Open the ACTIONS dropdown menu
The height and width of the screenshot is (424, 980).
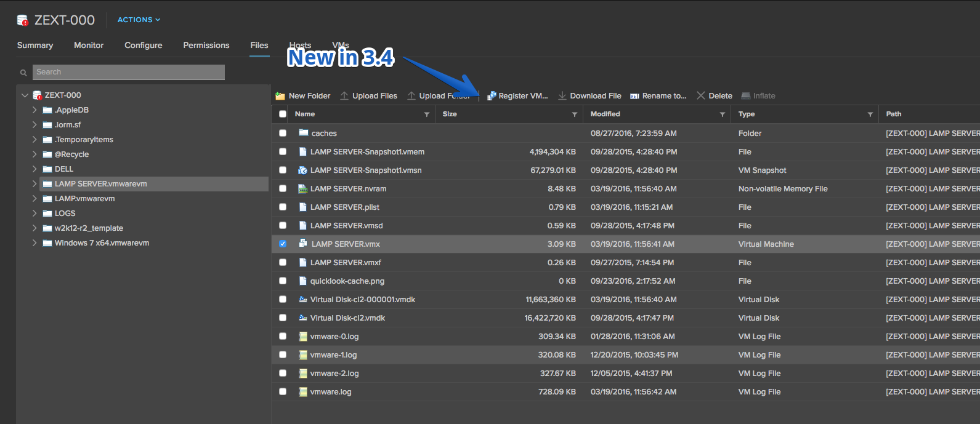tap(139, 20)
